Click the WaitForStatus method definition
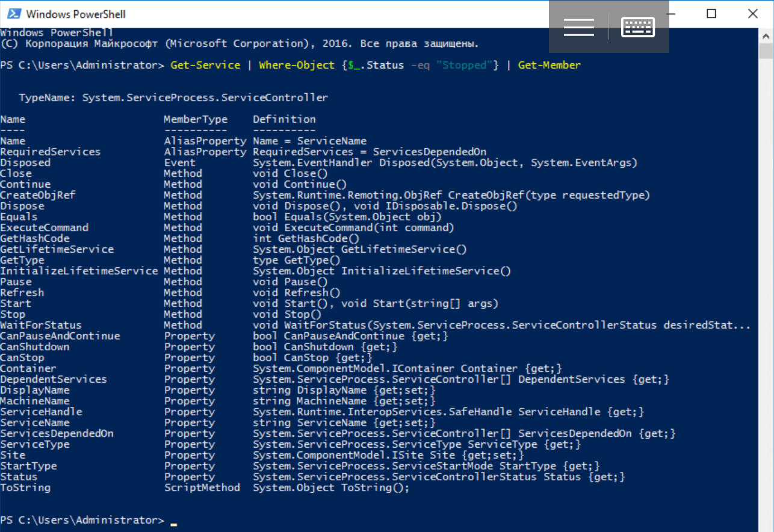774x532 pixels. tap(500, 324)
